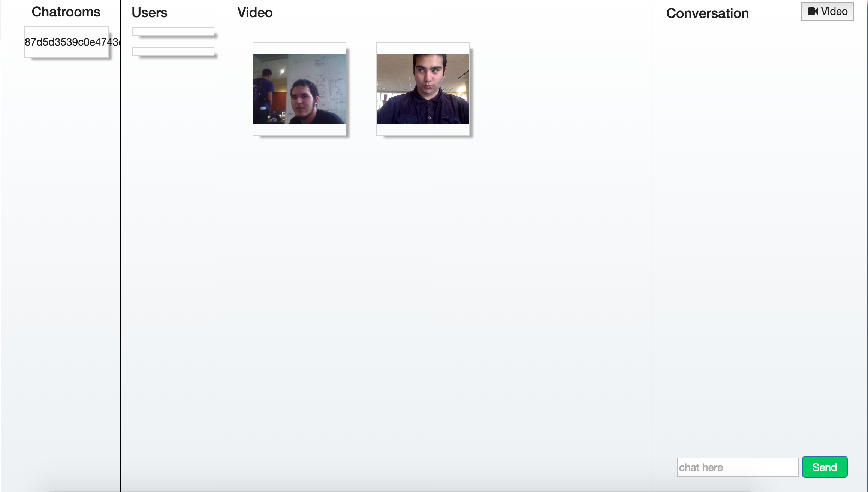Click blank area of the Users panel
868x492 pixels.
[x=173, y=262]
